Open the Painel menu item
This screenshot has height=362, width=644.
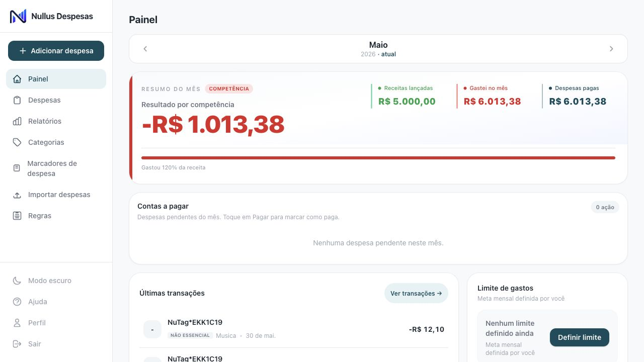point(56,79)
